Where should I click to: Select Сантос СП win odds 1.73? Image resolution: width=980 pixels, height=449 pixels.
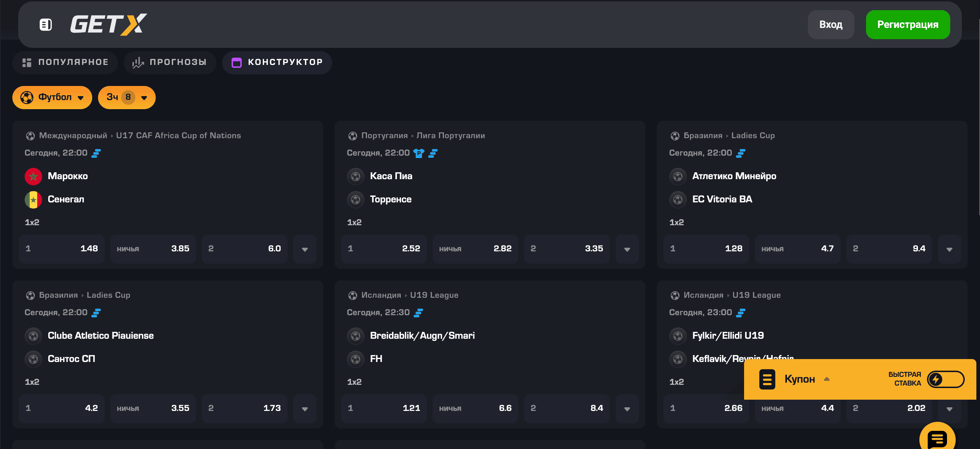[245, 409]
